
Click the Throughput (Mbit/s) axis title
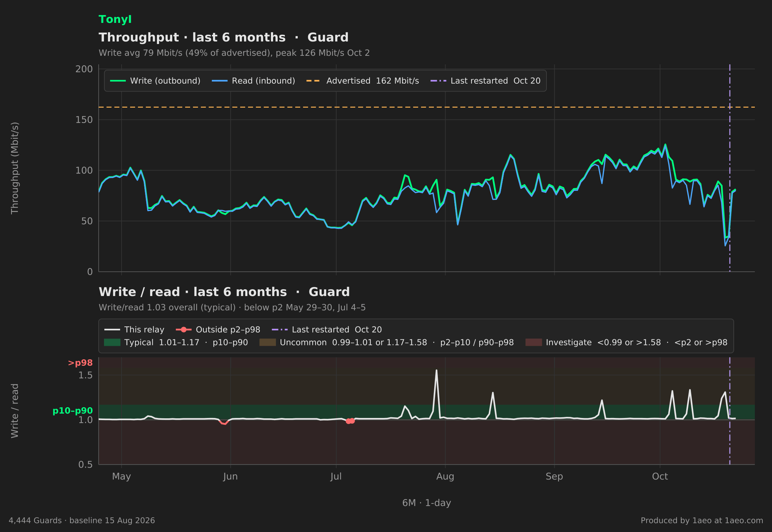(x=15, y=168)
